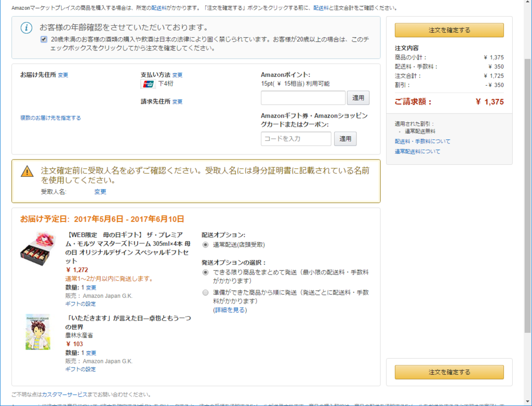Click the UnionPay card icon
Image resolution: width=532 pixels, height=406 pixels.
point(148,84)
